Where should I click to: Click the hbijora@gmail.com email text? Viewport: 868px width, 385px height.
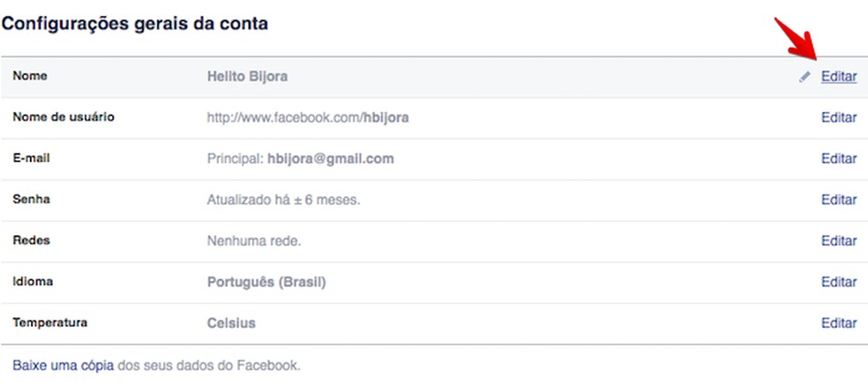click(330, 159)
